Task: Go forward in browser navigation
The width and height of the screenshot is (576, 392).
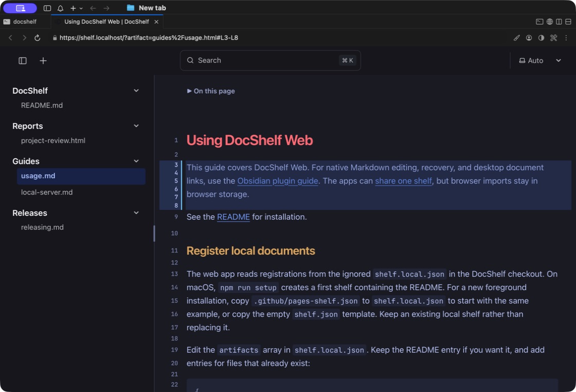Action: (x=24, y=38)
